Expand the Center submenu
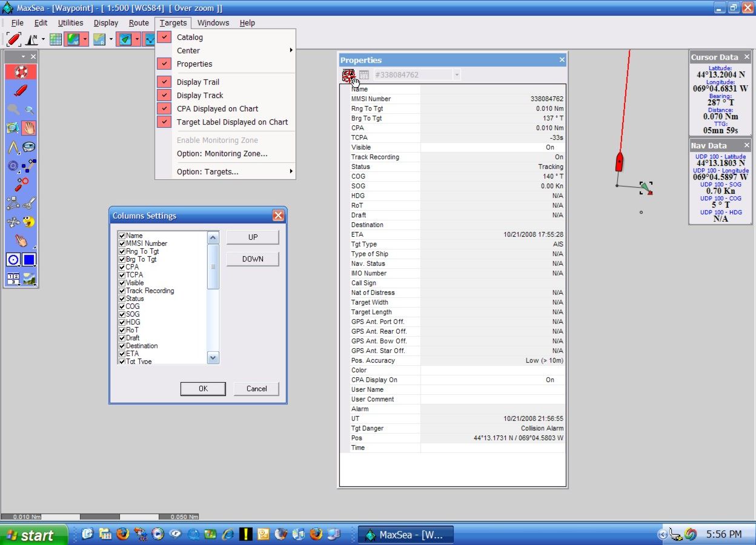Screen dimensions: 756x545 tap(225, 51)
